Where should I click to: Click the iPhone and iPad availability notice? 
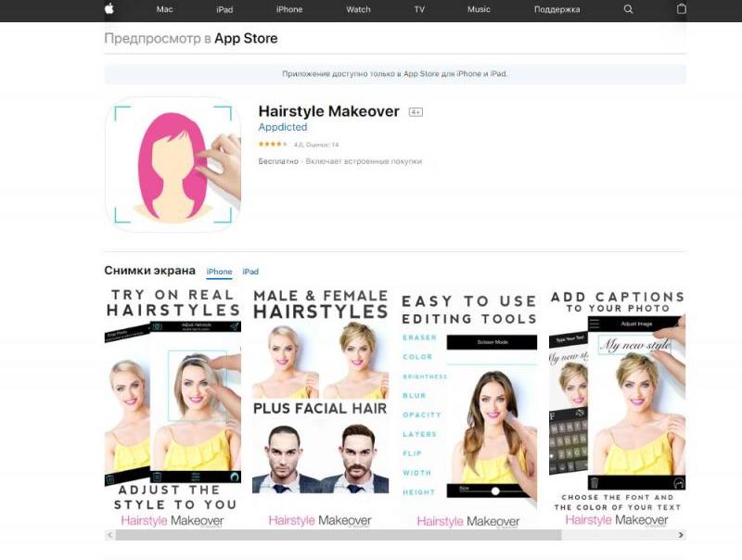pyautogui.click(x=395, y=74)
